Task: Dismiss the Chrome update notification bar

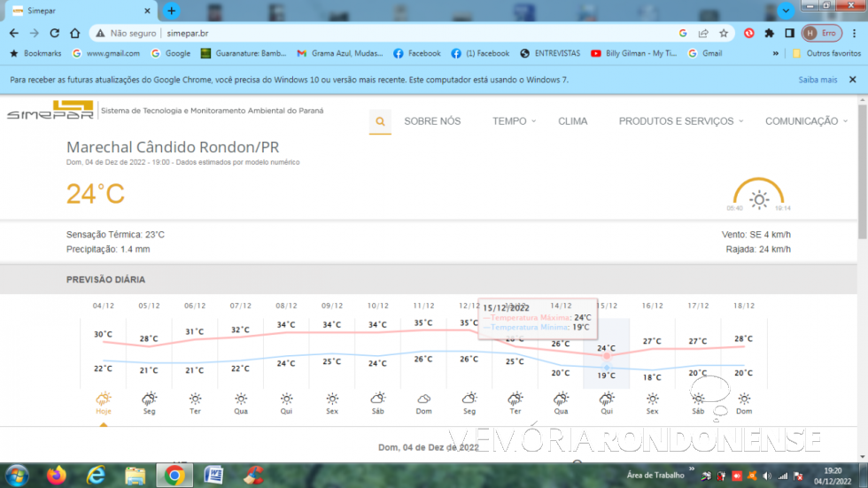Action: click(x=852, y=80)
